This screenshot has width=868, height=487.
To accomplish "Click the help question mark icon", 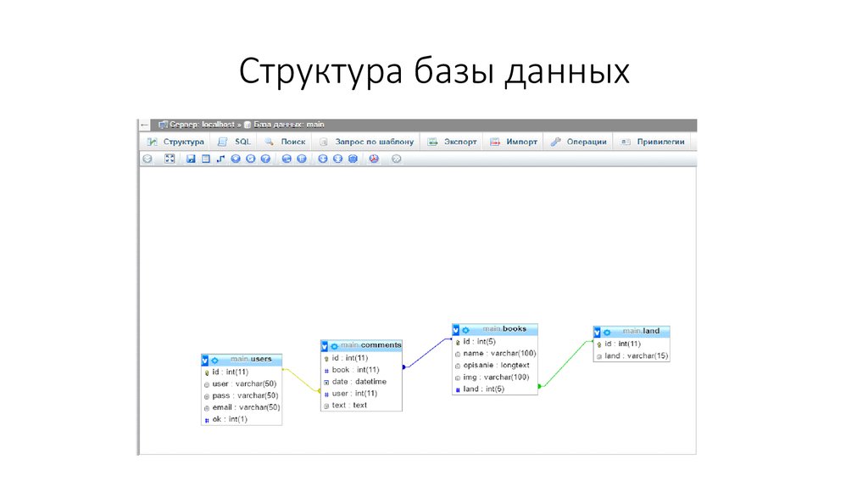I will [x=265, y=159].
